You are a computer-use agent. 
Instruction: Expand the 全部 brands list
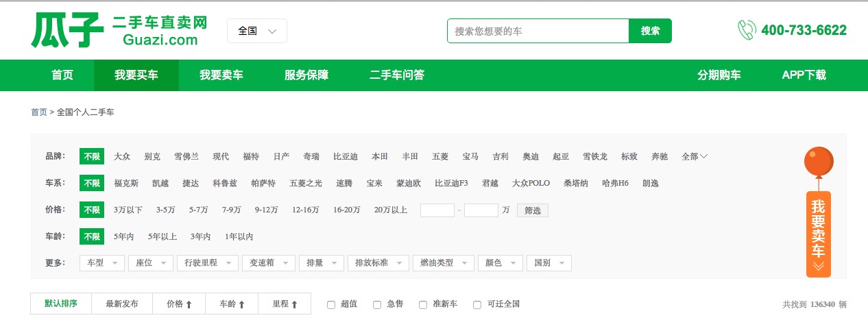(x=695, y=156)
